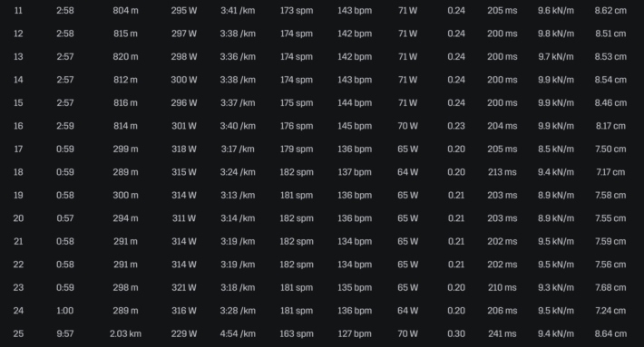This screenshot has height=347, width=644.
Task: Click the 241 ms ground time in lap 25
Action: [x=502, y=334]
